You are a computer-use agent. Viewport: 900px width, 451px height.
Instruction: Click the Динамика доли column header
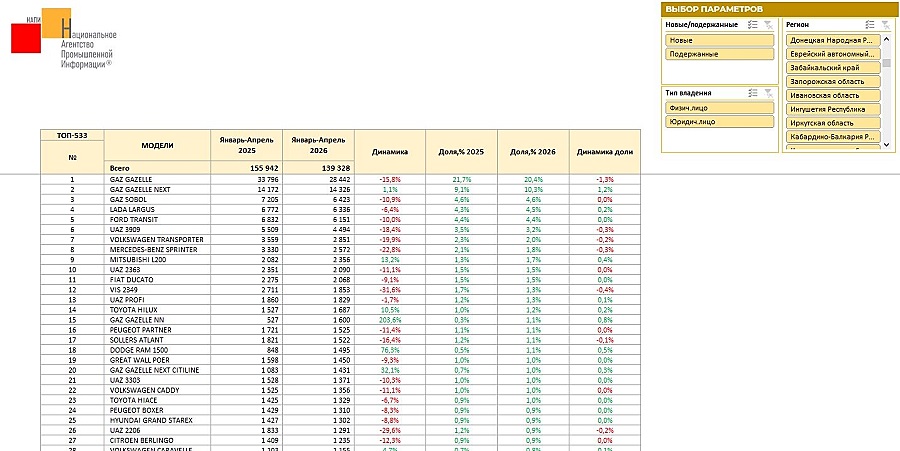tap(605, 152)
